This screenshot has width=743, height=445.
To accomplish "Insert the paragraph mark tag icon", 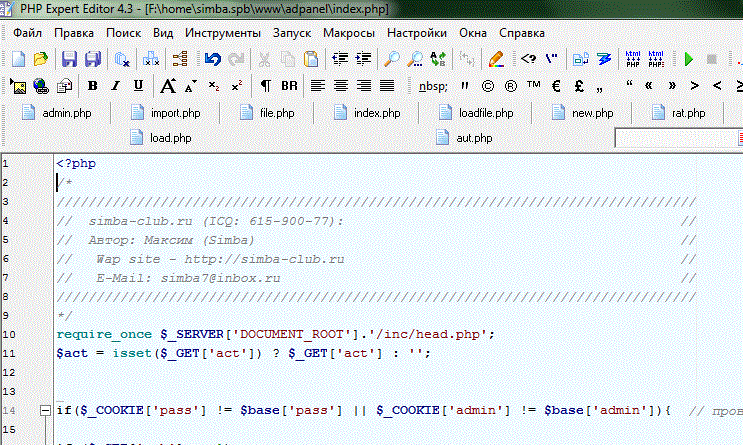I will (x=265, y=85).
